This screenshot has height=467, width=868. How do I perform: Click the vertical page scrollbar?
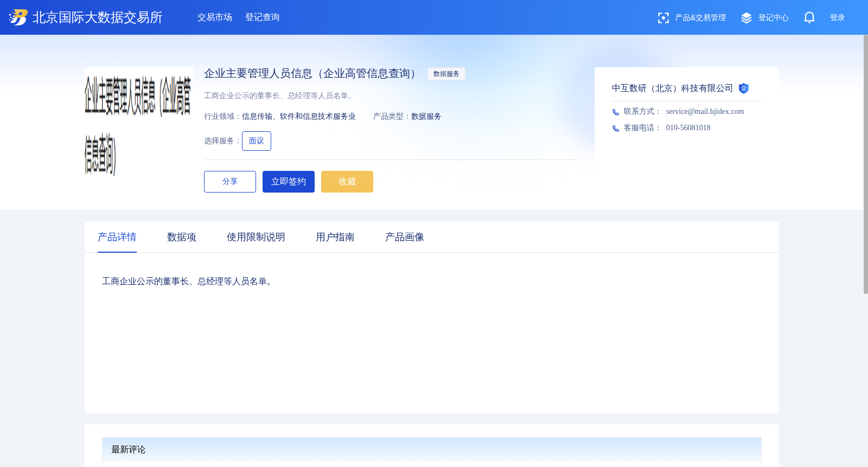click(x=865, y=164)
